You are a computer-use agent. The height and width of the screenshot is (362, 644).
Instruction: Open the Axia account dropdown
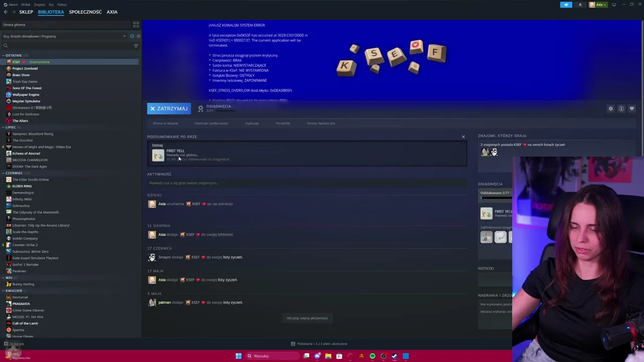599,5
